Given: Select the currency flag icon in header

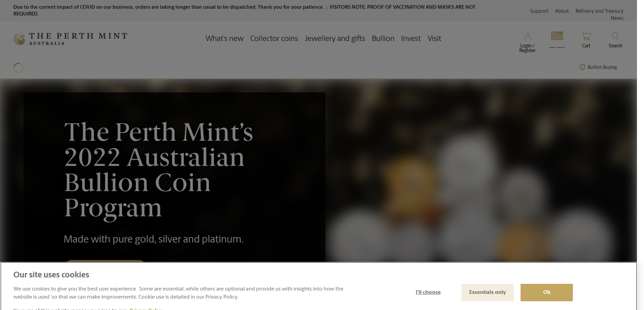Looking at the screenshot, I should [557, 36].
